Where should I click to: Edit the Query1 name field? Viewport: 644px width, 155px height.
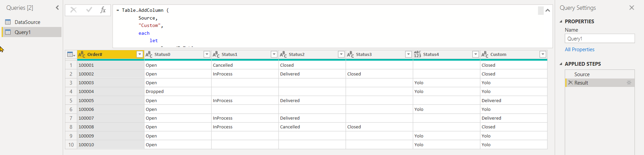600,38
